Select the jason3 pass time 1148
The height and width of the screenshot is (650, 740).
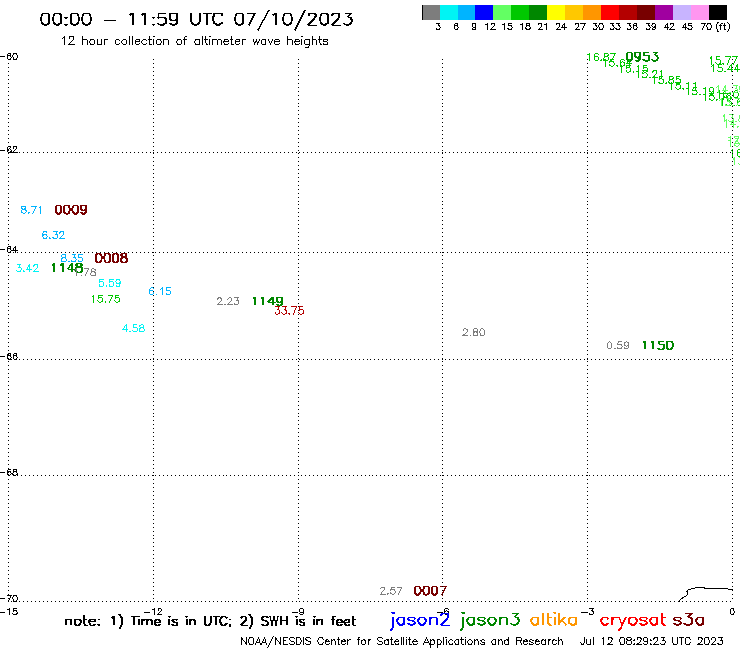click(67, 268)
